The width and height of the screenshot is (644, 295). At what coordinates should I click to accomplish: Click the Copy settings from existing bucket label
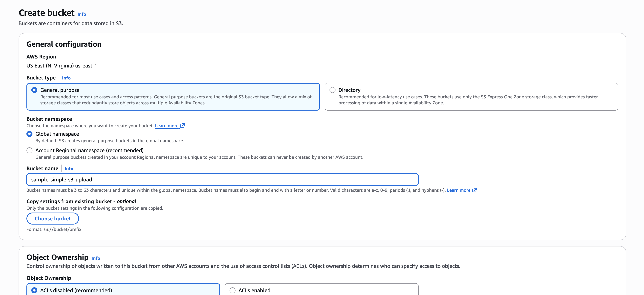pyautogui.click(x=81, y=201)
